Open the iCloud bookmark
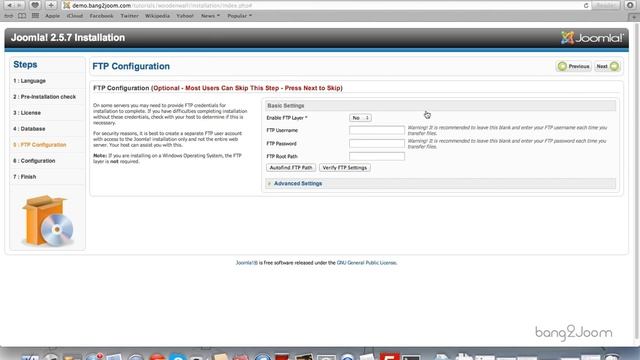Viewport: 640px width, 360px height. (x=75, y=16)
